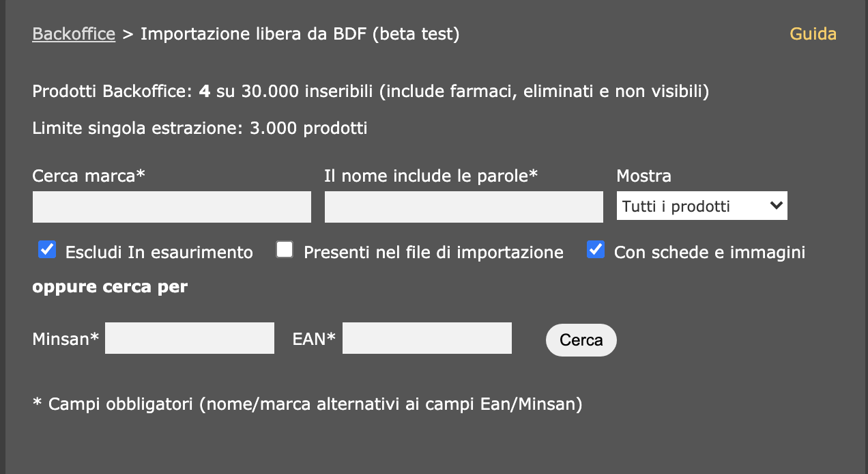
Task: Click the 'Con schede e immagini' label text
Action: click(710, 253)
